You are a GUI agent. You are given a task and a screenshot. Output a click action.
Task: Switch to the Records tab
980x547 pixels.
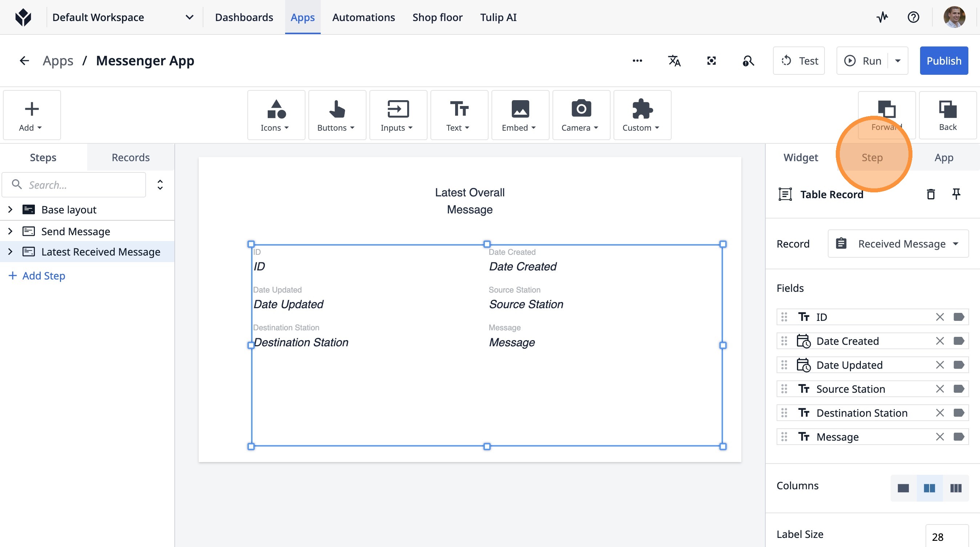tap(130, 158)
